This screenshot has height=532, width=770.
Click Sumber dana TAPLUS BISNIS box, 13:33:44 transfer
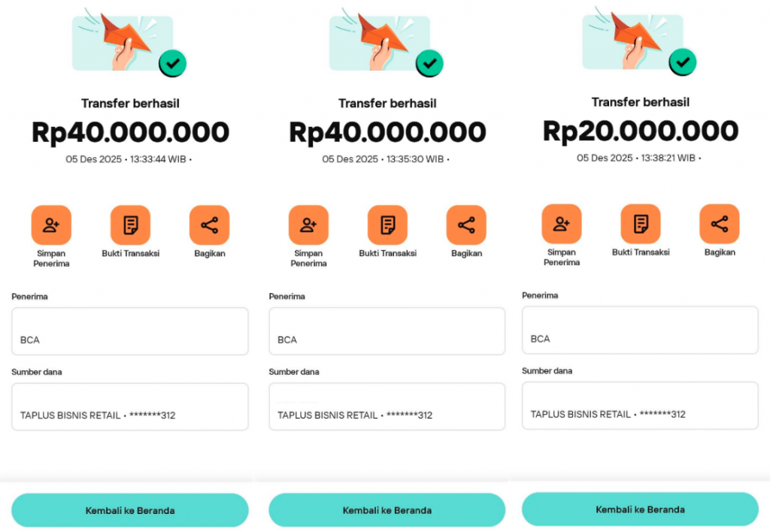click(x=129, y=407)
